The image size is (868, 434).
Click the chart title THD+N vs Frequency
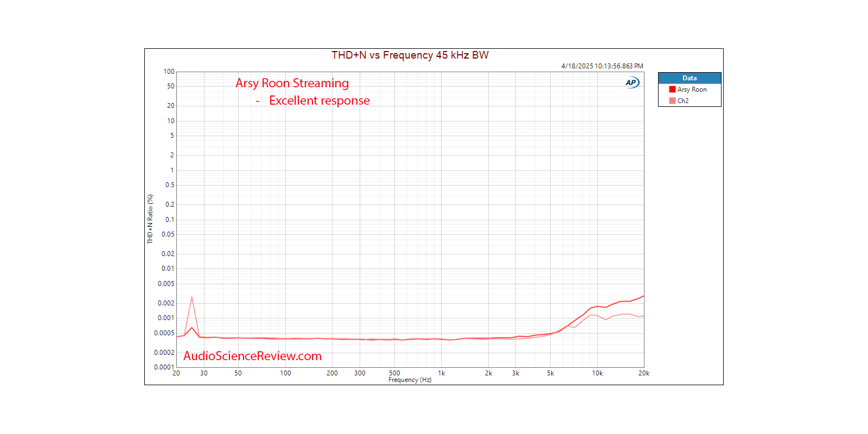410,55
